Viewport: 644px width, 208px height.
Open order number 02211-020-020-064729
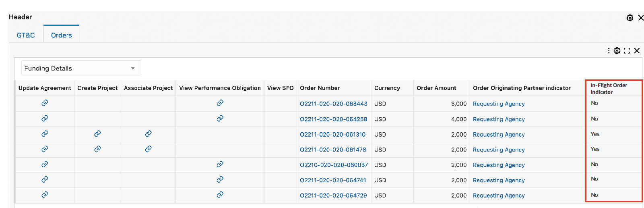[x=333, y=196]
